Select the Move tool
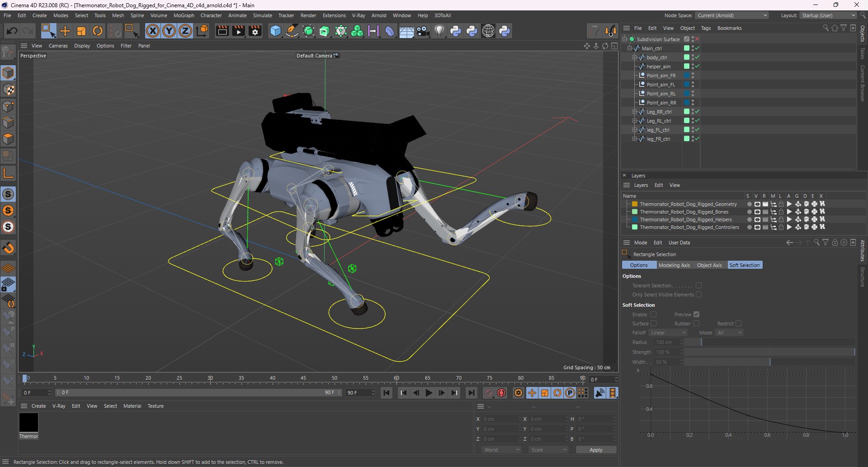The image size is (868, 467). tap(65, 31)
